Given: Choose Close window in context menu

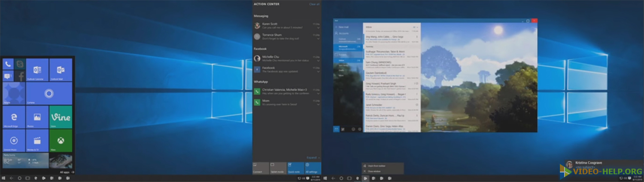Looking at the screenshot, I should coord(374,171).
